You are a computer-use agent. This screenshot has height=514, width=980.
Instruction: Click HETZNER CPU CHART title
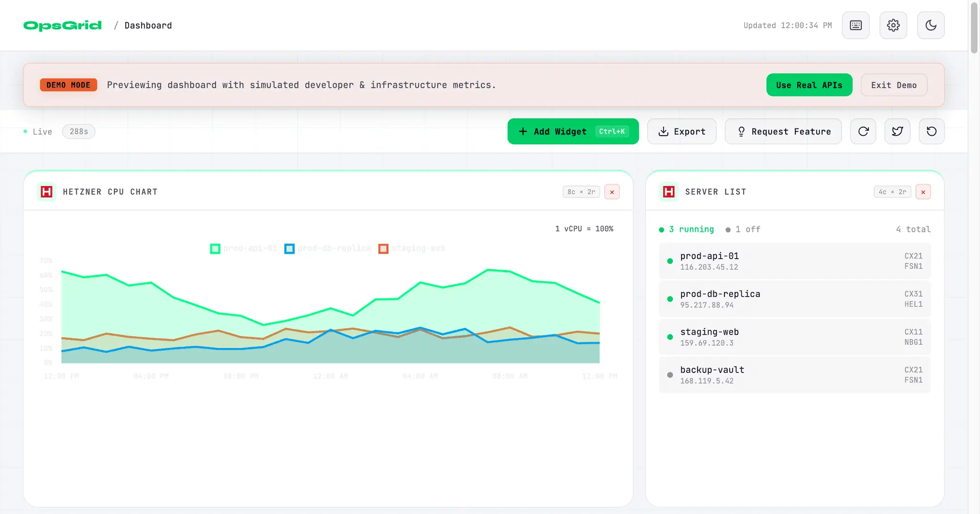[110, 192]
